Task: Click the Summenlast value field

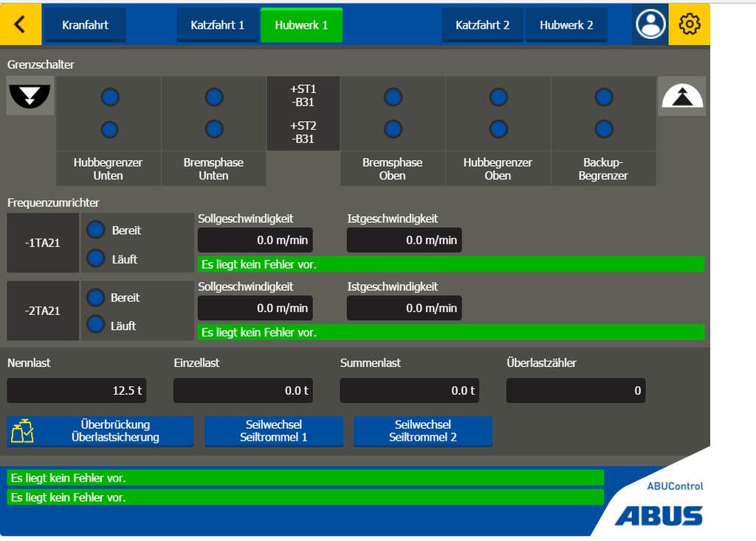Action: click(x=409, y=390)
